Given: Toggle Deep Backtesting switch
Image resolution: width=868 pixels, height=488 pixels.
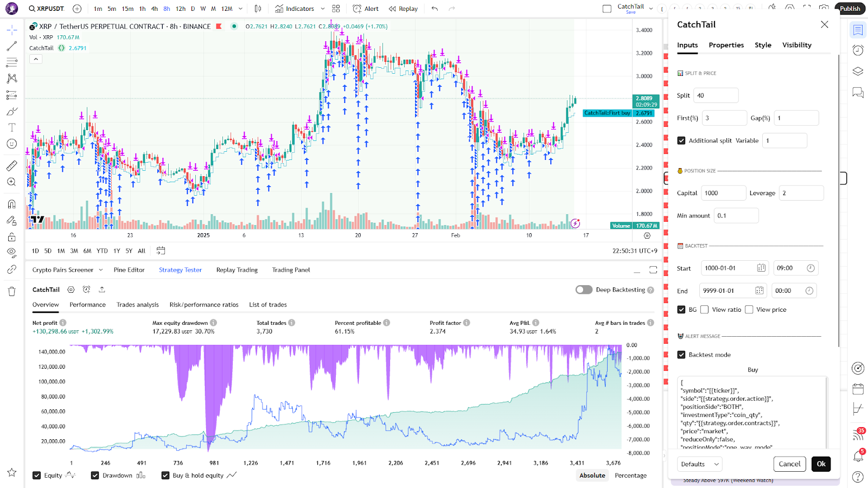Looking at the screenshot, I should [584, 290].
